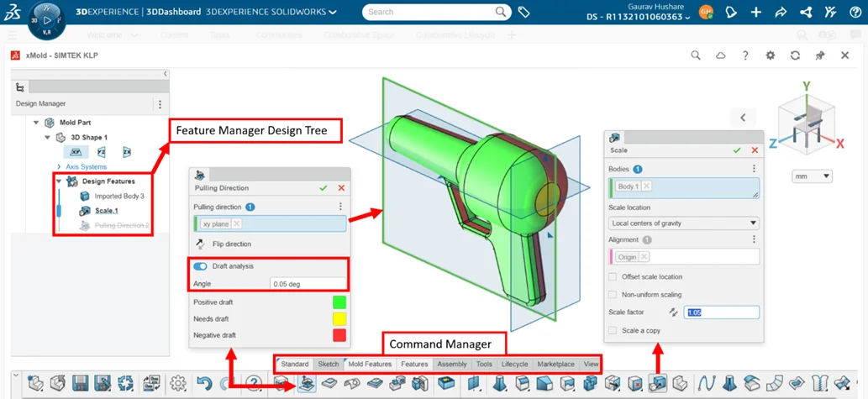868x399 pixels.
Task: Click the undo arrow in toolbar
Action: tap(204, 383)
